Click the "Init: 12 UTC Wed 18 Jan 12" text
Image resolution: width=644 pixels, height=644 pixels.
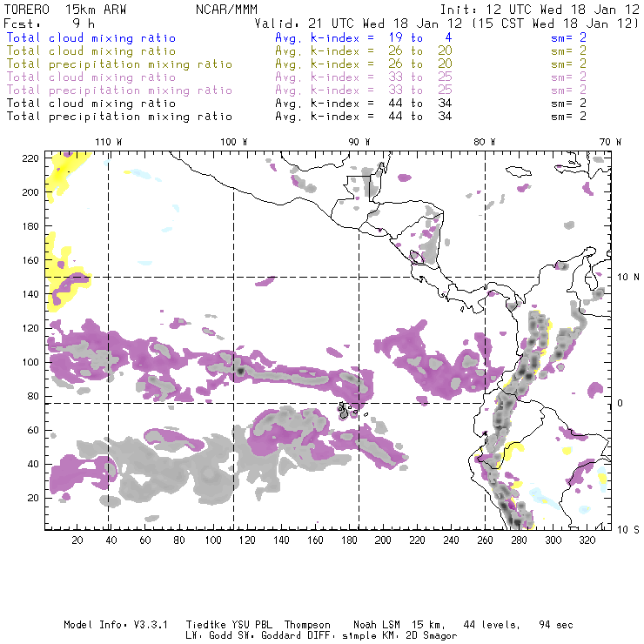540,10
